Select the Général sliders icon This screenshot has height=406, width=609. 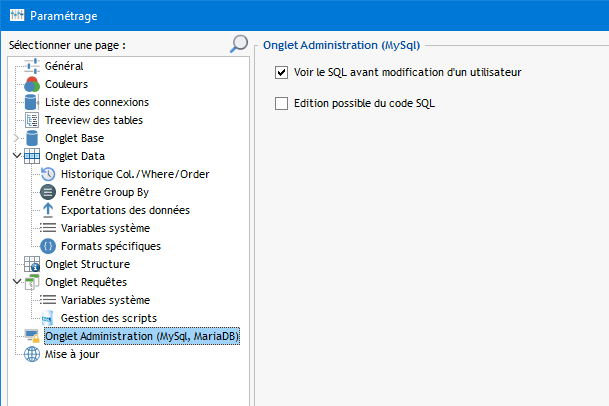pos(32,66)
